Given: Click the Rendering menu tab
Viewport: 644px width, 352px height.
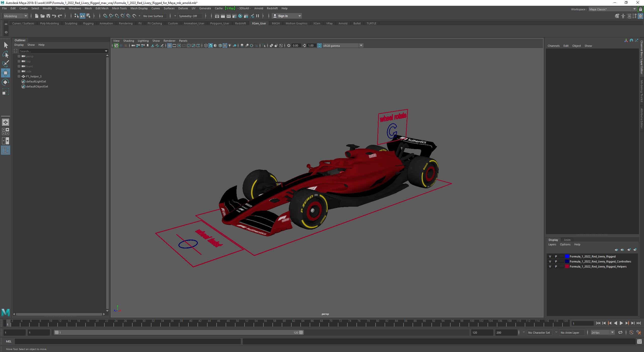Looking at the screenshot, I should pos(126,23).
